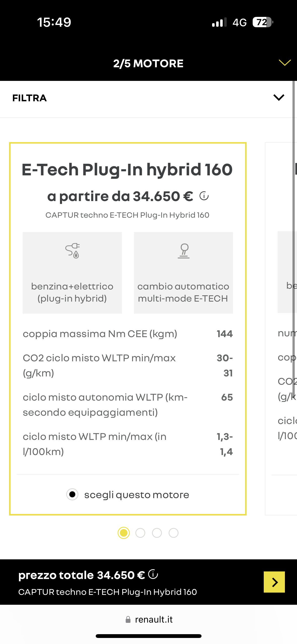The image size is (297, 644).
Task: Tap the benzina+elettrico plug-in hybrid fuel icon
Action: (x=72, y=250)
